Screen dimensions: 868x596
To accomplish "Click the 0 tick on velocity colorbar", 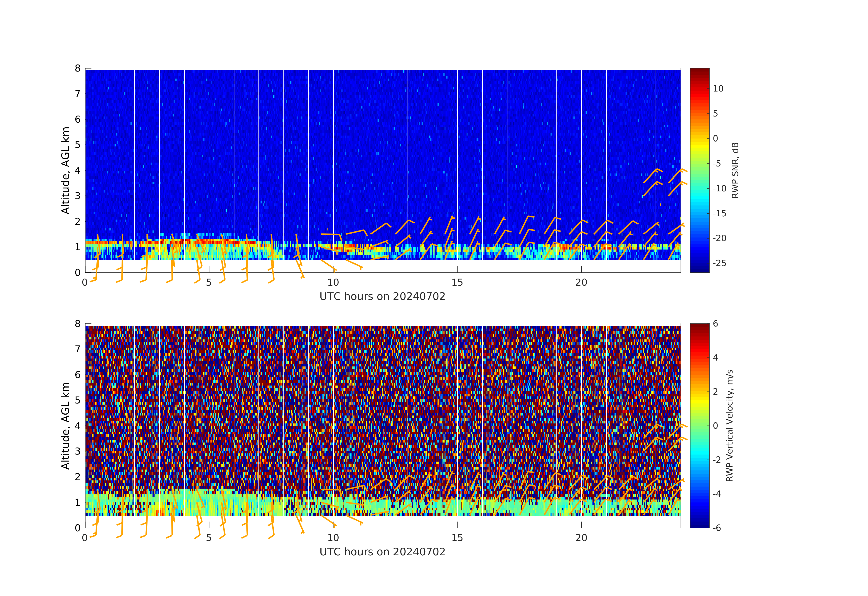I will (715, 426).
